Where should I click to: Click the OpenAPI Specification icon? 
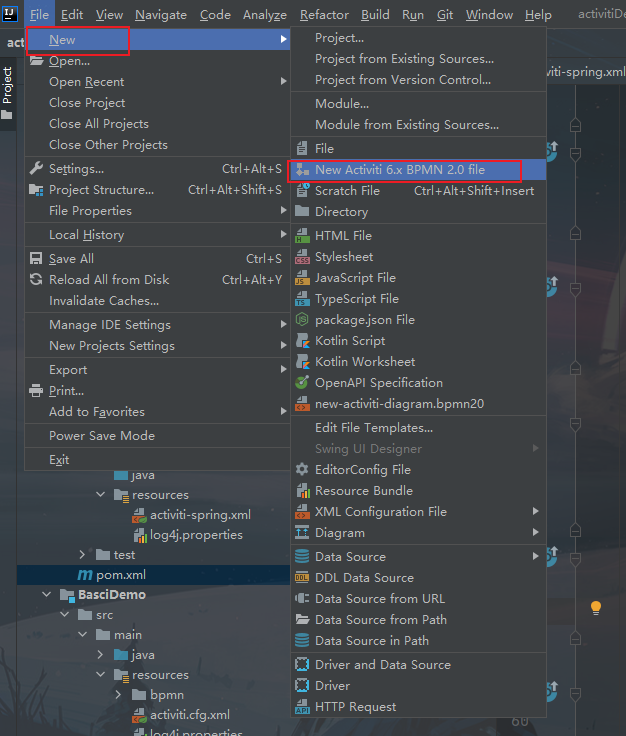302,383
